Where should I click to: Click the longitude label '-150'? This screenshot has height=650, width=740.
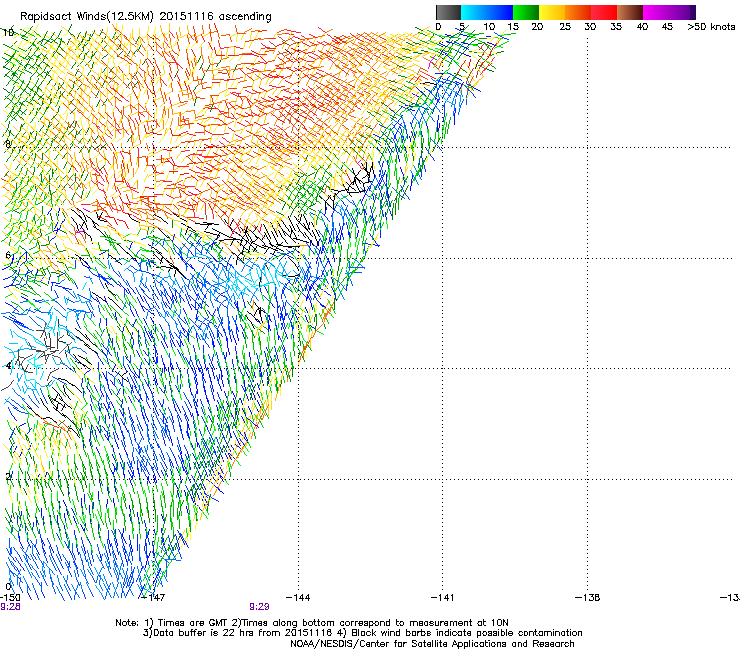[x=10, y=598]
